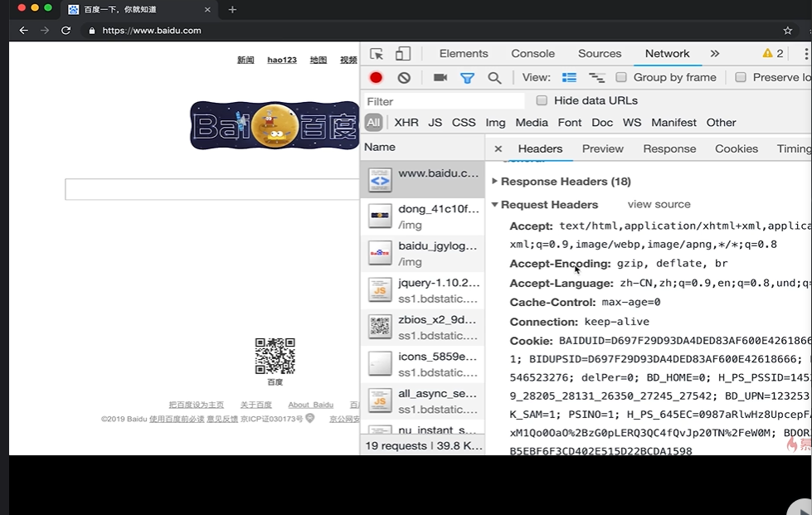Switch to the Timing tab
Screen dimensions: 812x515
(794, 149)
